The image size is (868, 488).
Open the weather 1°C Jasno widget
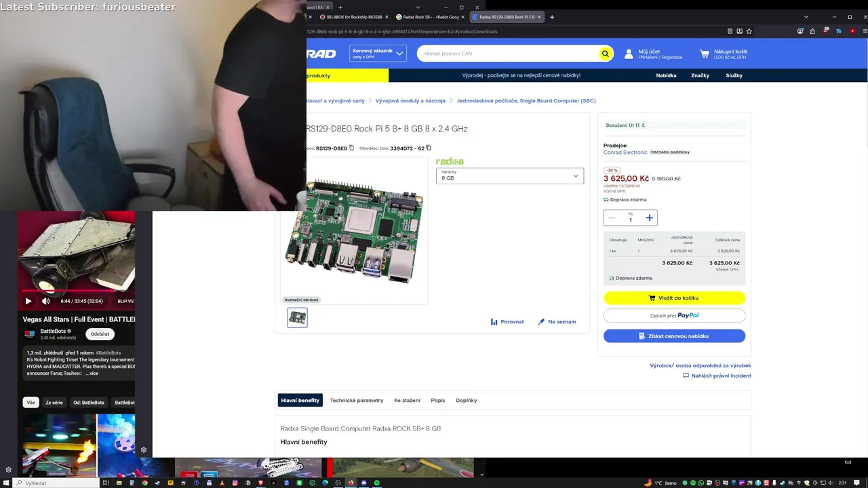coord(660,483)
